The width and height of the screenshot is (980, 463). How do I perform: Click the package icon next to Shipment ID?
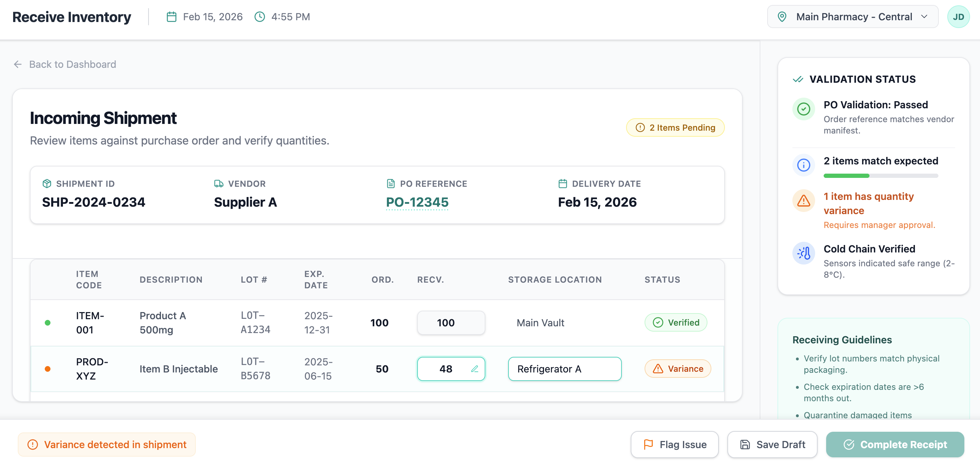47,183
